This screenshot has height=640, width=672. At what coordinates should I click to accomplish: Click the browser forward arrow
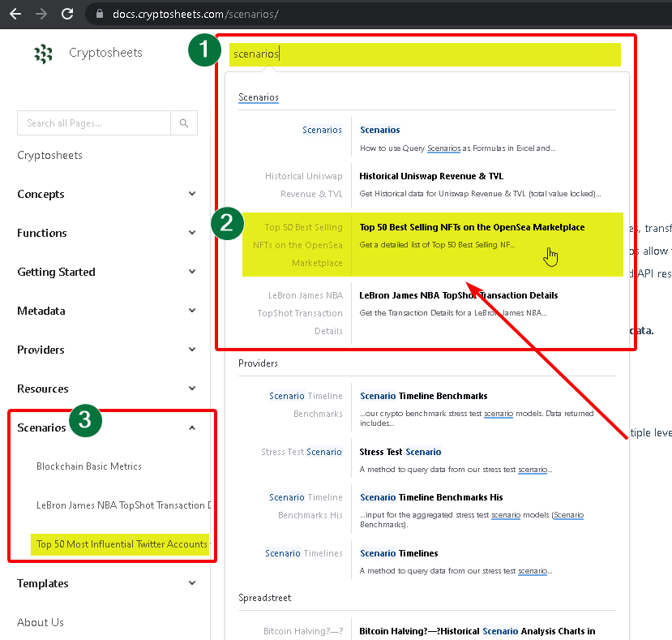tap(41, 14)
